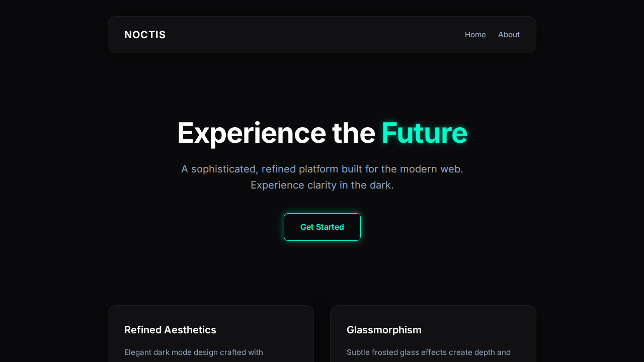Go to the Home page link
This screenshot has width=644, height=362.
[x=475, y=35]
